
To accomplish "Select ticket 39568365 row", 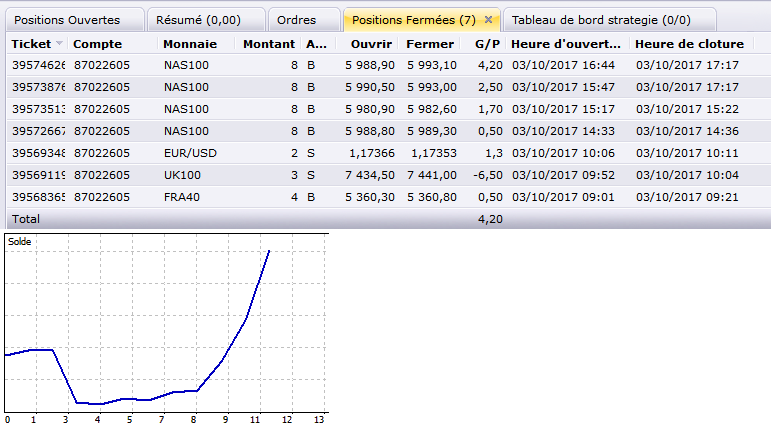I will (388, 197).
